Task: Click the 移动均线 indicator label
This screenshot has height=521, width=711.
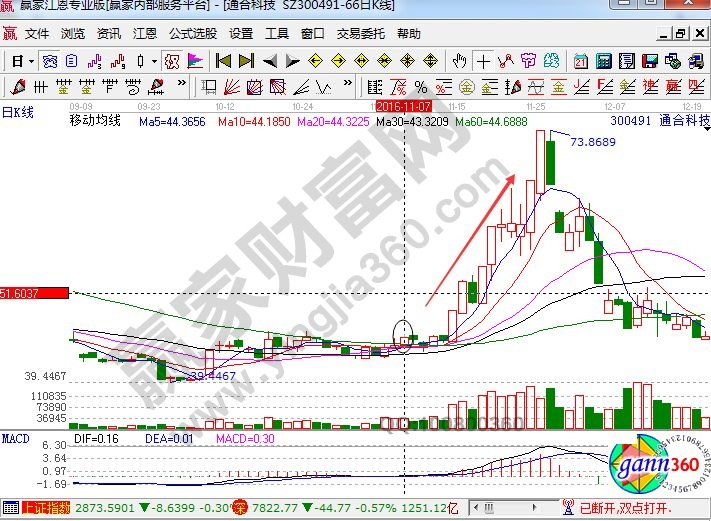Action: click(x=94, y=121)
